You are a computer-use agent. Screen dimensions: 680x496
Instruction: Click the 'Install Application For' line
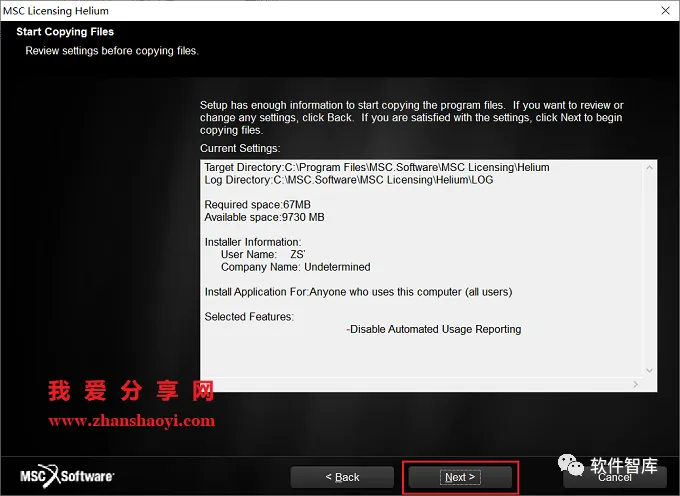358,292
